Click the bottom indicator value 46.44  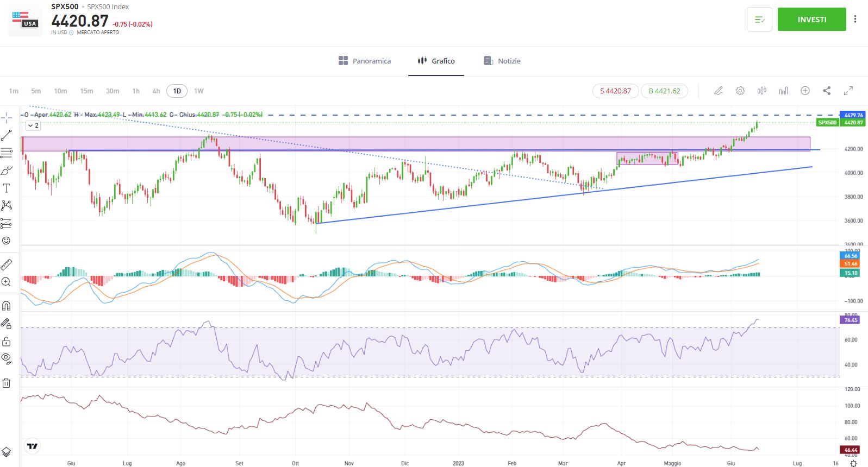coord(851,450)
